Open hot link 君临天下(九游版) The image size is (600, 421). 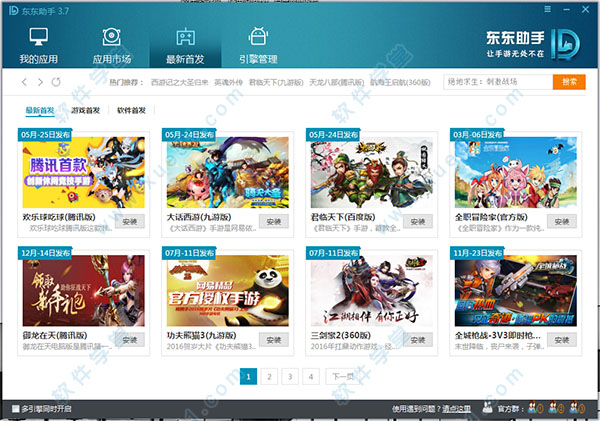pyautogui.click(x=276, y=82)
